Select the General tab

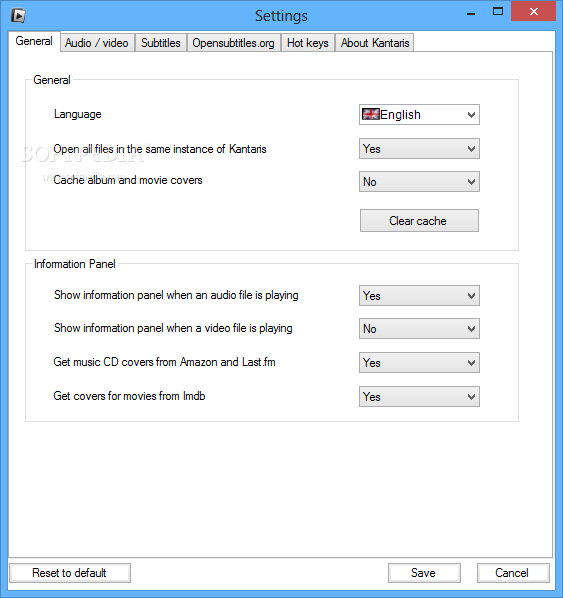[34, 41]
